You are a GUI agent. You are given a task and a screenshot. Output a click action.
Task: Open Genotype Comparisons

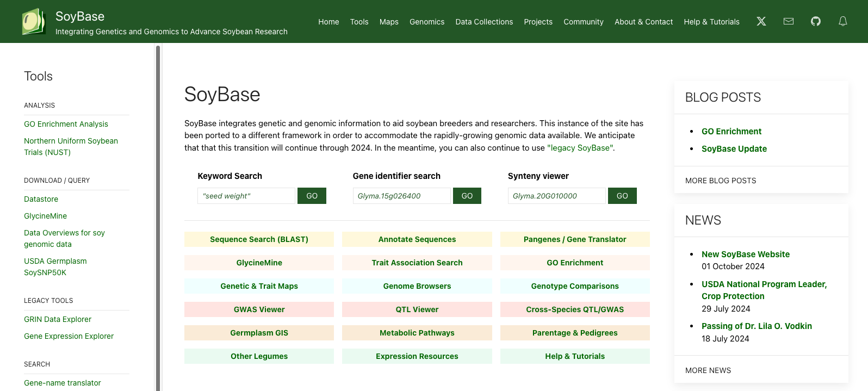tap(575, 286)
